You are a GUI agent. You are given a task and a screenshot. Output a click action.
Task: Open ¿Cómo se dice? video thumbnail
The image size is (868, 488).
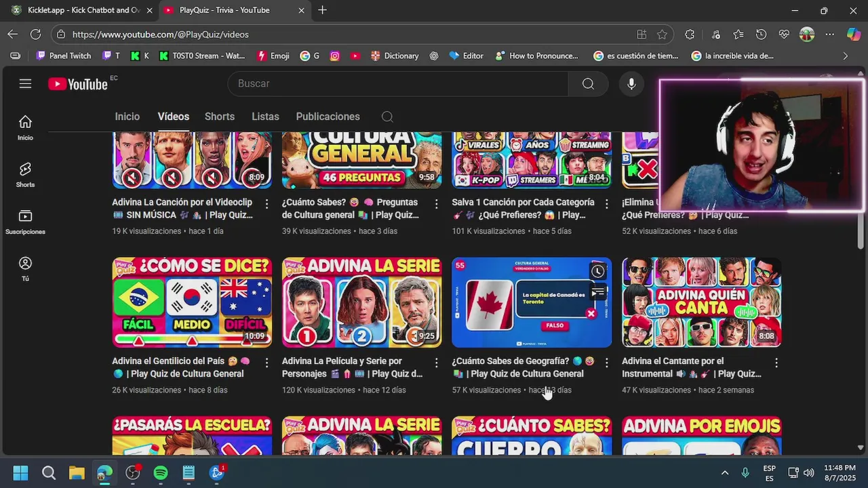pyautogui.click(x=192, y=302)
